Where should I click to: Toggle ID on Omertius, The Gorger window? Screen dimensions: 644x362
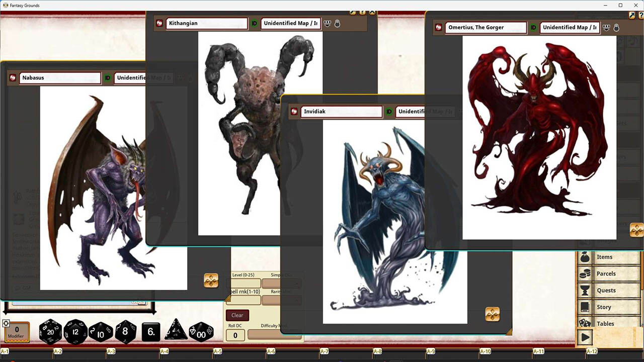pyautogui.click(x=533, y=27)
